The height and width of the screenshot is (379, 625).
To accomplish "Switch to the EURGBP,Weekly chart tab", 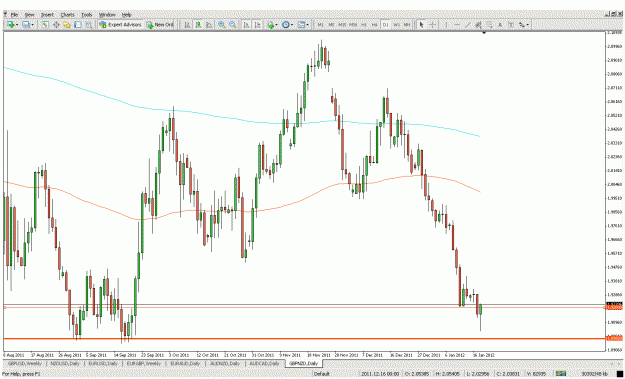I will [144, 363].
